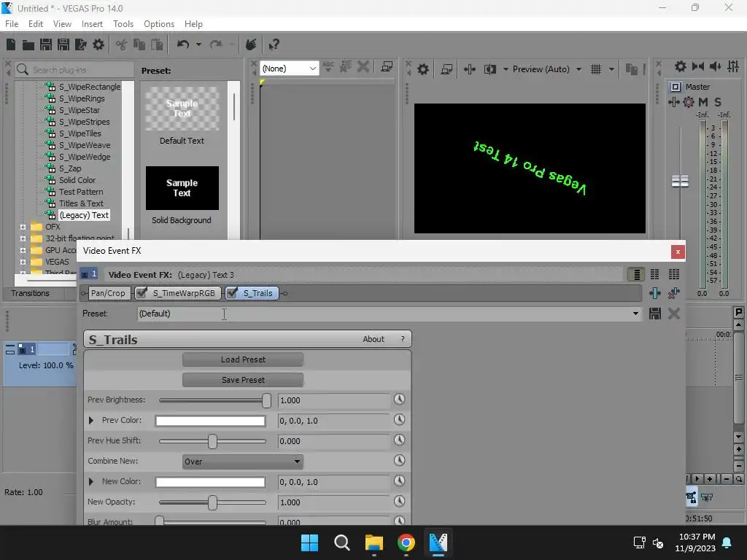Screen dimensions: 747x560
Task: Click the Delete Preset X icon
Action: (x=673, y=314)
